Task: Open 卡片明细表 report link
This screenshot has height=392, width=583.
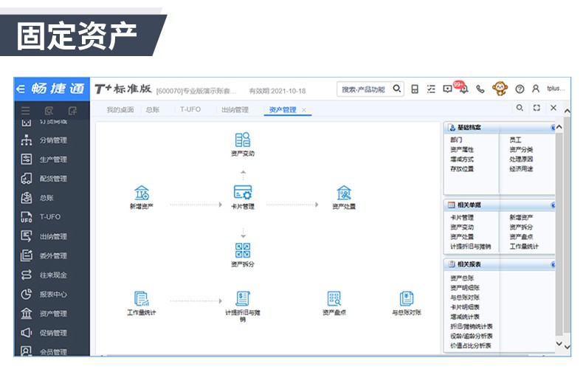Action: [465, 307]
